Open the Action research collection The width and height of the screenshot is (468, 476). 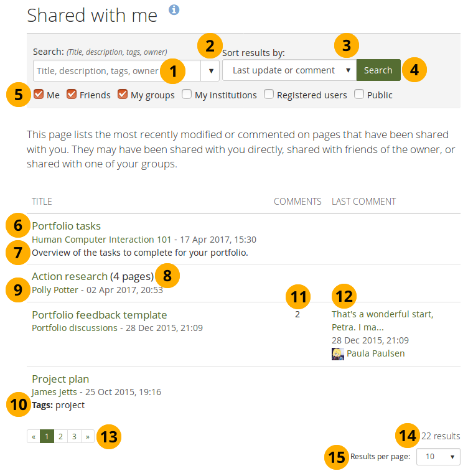pos(70,276)
